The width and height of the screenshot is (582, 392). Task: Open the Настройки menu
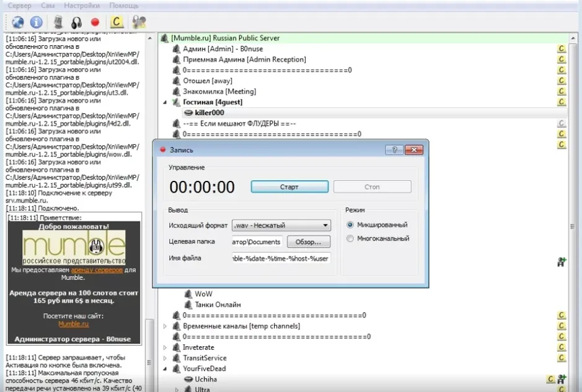(x=82, y=6)
